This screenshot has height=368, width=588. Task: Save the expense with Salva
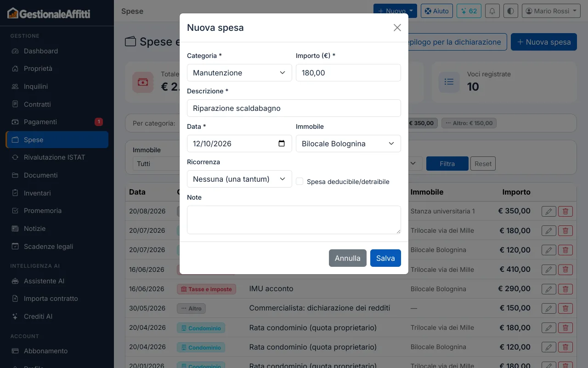tap(385, 258)
